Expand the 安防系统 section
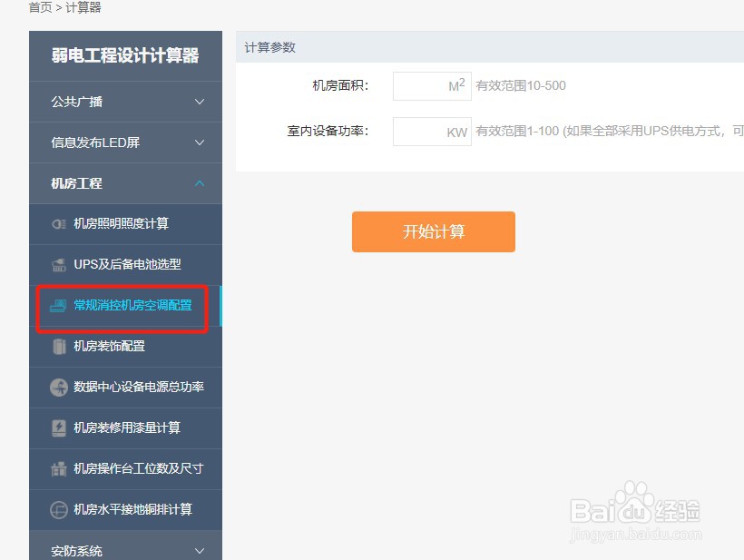The width and height of the screenshot is (744, 560). pos(125,548)
